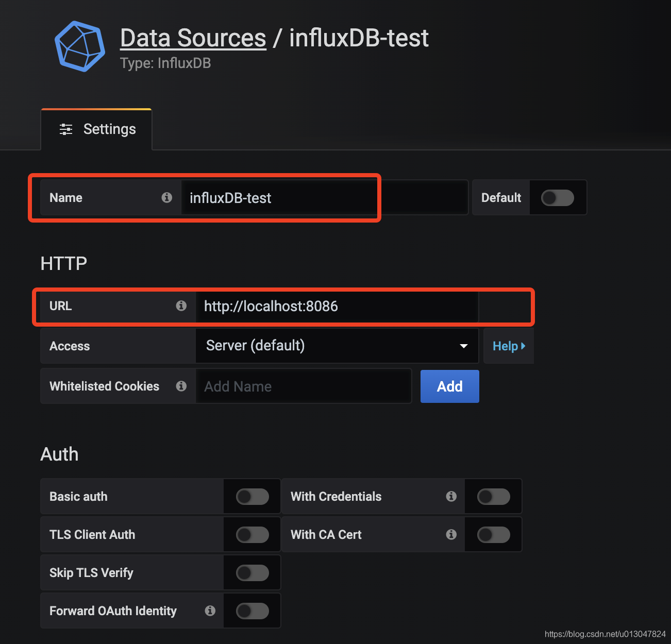This screenshot has height=644, width=671.
Task: Click the Whitelisted Cookies info icon
Action: 181,386
